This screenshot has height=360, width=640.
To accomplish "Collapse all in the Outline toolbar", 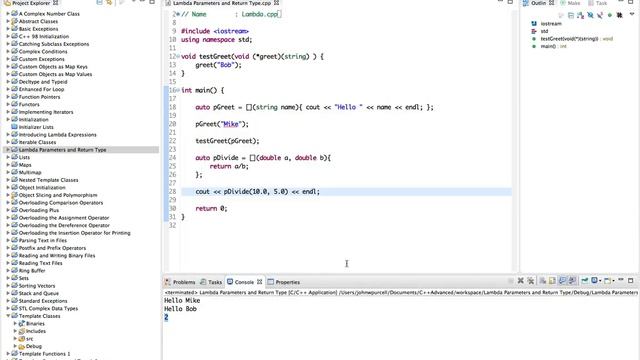I will [x=571, y=15].
